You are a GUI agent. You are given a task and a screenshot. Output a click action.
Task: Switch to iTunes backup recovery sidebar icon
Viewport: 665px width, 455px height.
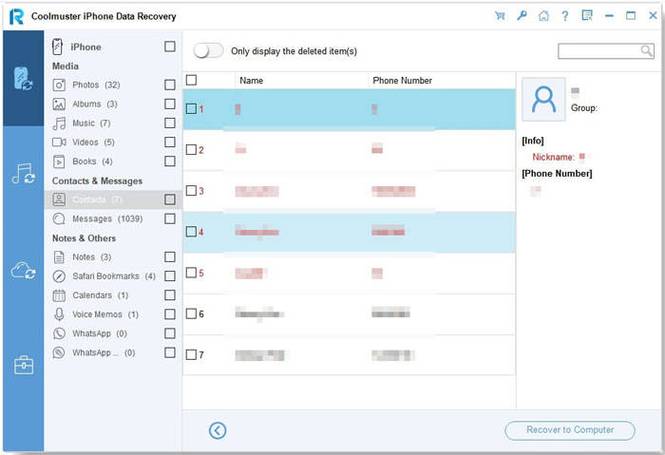pyautogui.click(x=23, y=174)
